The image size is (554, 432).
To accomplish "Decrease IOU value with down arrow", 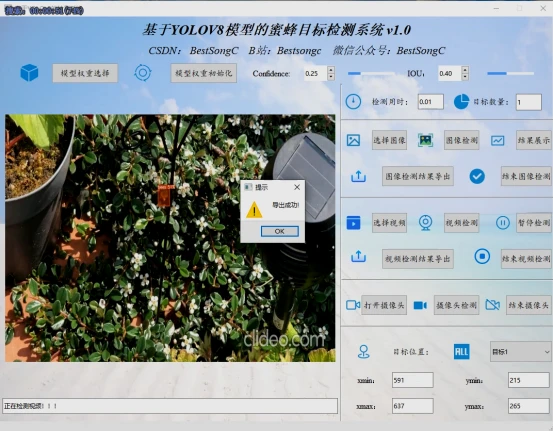I will tap(465, 77).
